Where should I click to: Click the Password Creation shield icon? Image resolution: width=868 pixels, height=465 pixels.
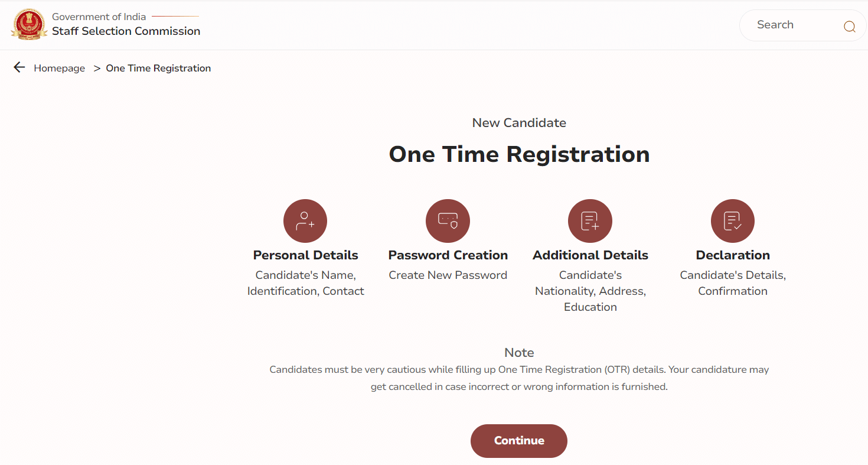448,221
